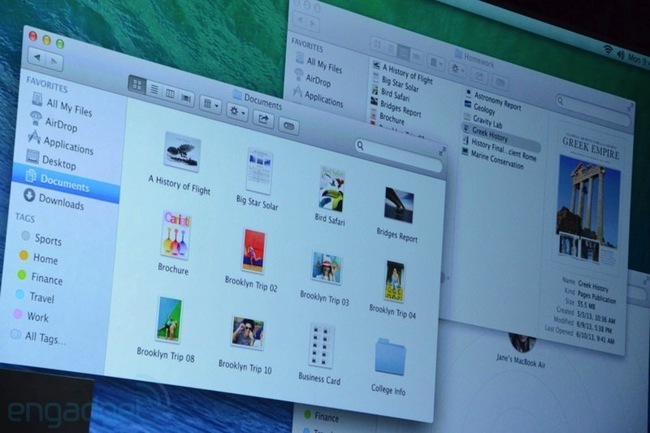Click the Edit Tags toolbar button
650x433 pixels.
pos(289,126)
